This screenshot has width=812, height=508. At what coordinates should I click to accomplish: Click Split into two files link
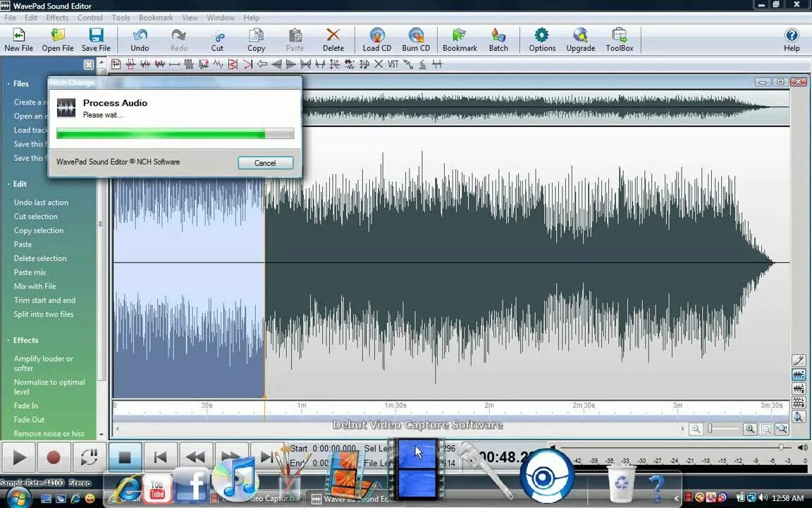[44, 314]
